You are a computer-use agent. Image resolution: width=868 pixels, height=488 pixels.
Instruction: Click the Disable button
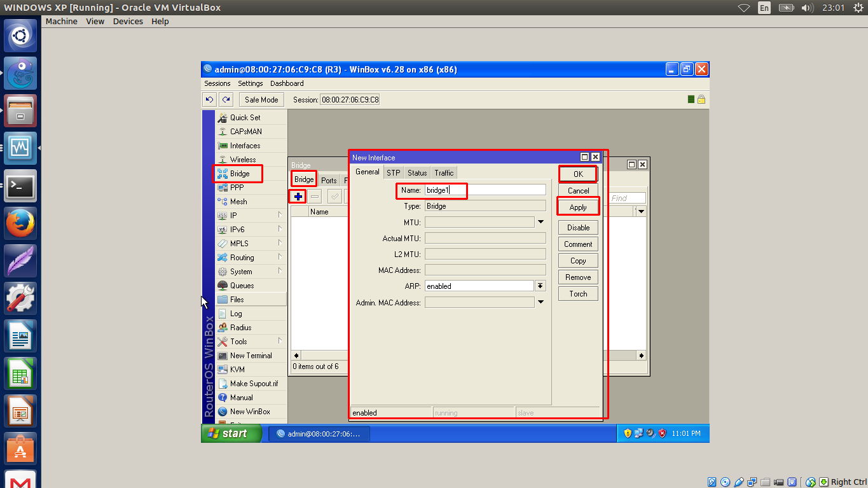(x=578, y=228)
